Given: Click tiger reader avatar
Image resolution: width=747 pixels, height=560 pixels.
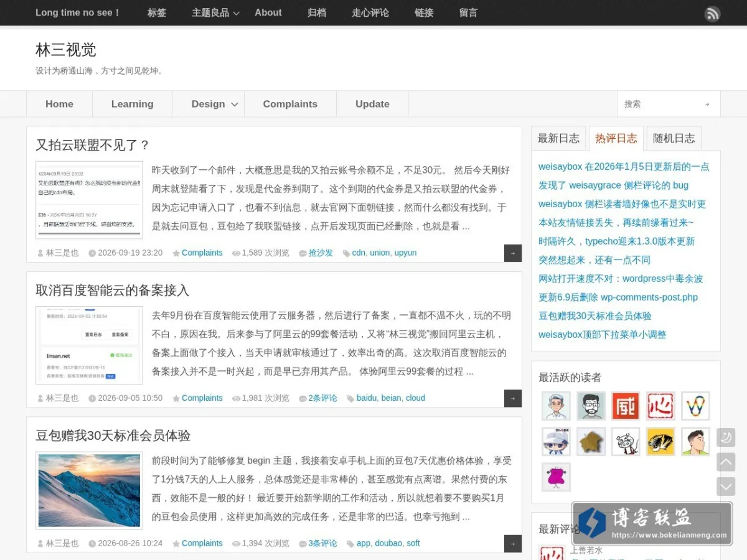Looking at the screenshot, I should 660,441.
